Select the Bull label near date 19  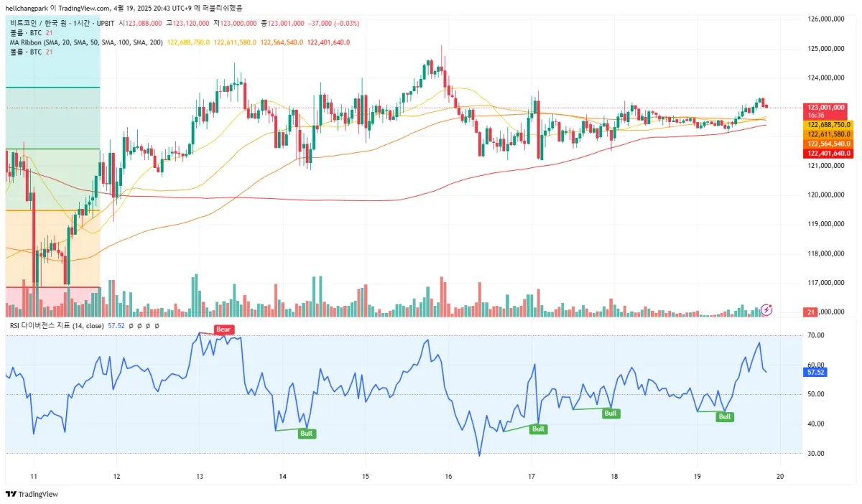click(726, 416)
